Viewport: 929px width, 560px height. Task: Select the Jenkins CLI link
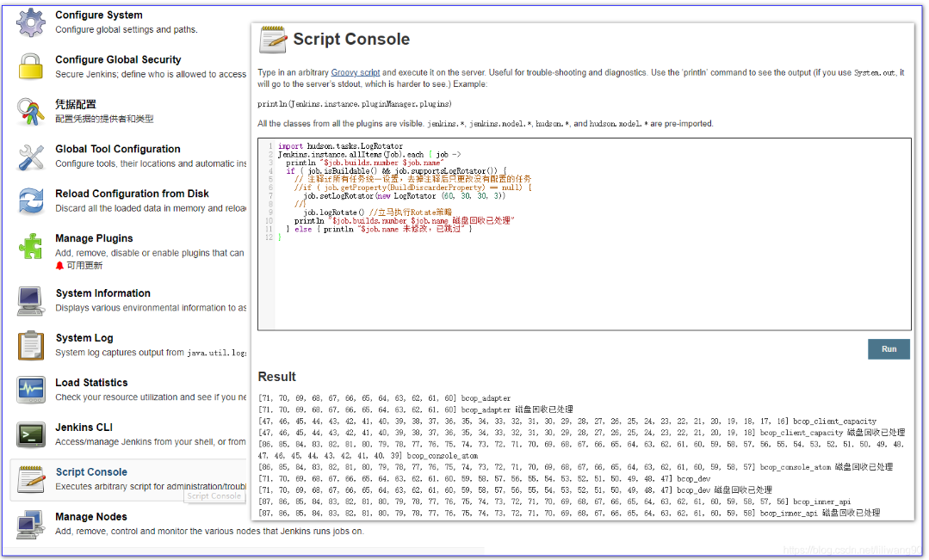[84, 428]
